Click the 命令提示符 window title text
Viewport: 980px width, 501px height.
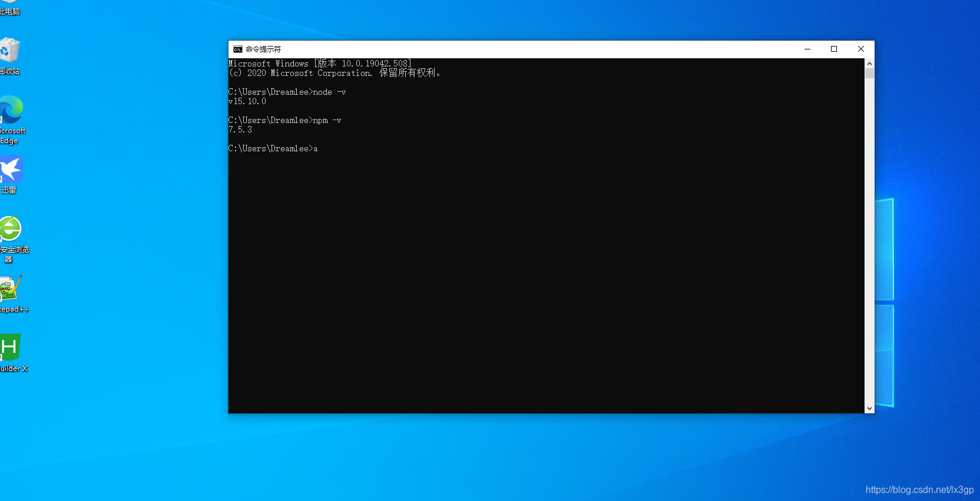click(x=263, y=49)
